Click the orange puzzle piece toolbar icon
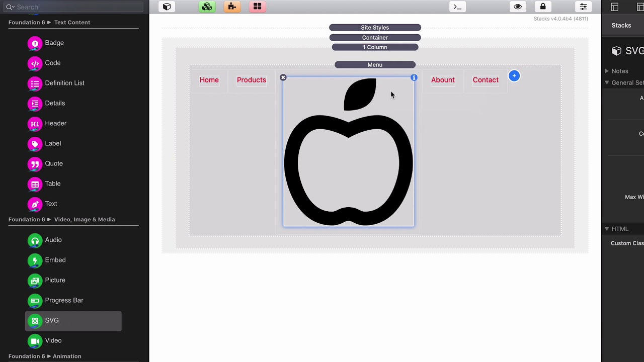The height and width of the screenshot is (362, 644). 232,7
